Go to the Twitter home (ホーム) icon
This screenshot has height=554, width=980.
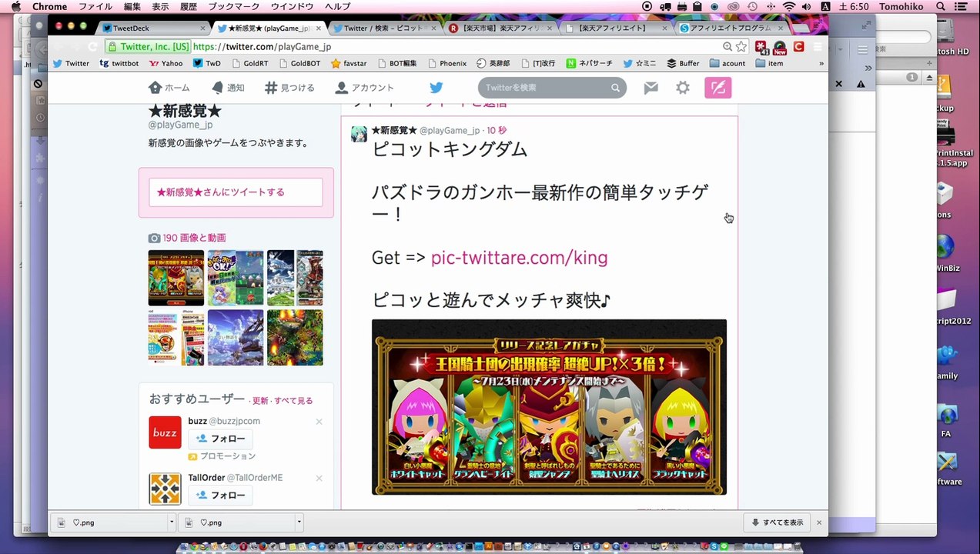click(x=156, y=88)
